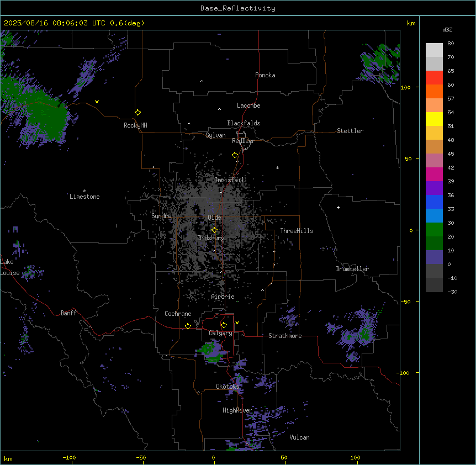Click the Vulcan city label
This screenshot has width=476, height=465.
click(299, 437)
